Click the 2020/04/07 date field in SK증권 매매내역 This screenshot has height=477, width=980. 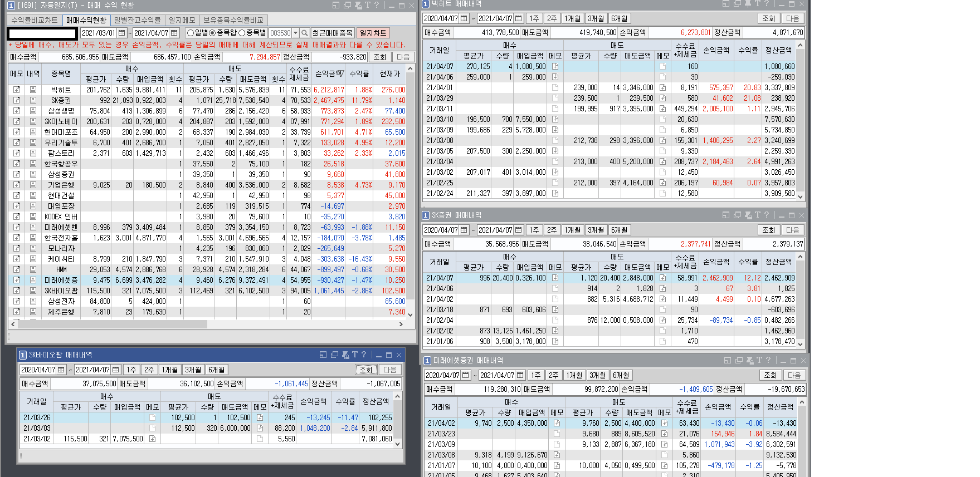point(441,230)
